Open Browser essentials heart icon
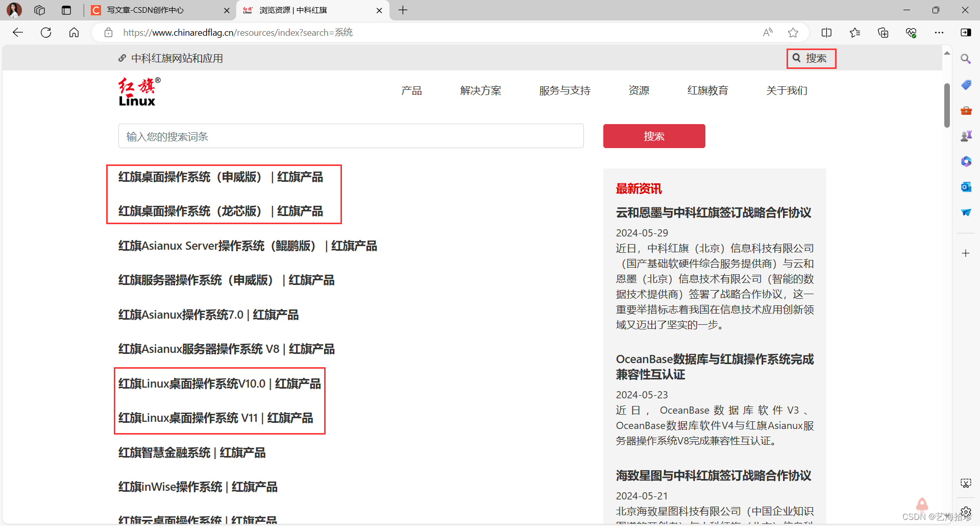This screenshot has width=980, height=526. tap(912, 32)
